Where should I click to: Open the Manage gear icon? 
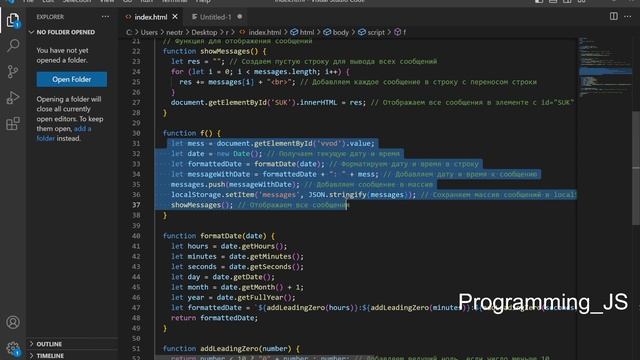click(x=13, y=348)
